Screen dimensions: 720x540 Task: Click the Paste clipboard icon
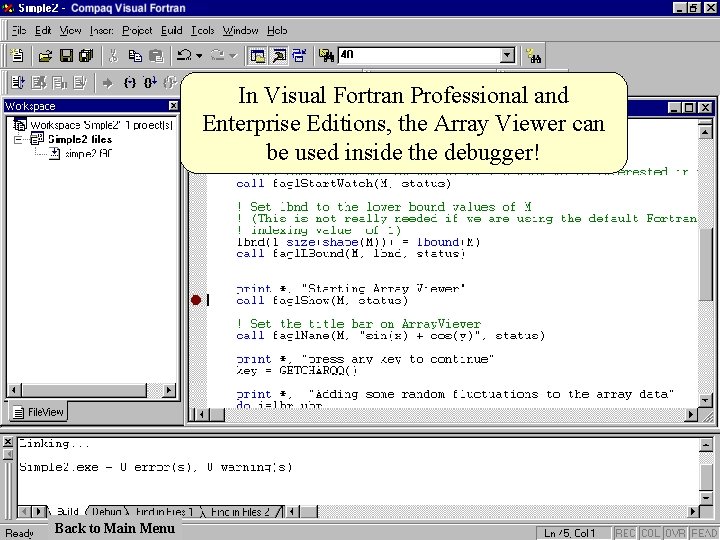[156, 56]
